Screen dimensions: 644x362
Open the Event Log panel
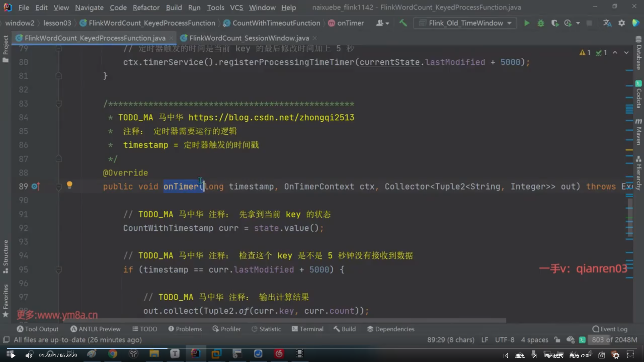point(610,329)
